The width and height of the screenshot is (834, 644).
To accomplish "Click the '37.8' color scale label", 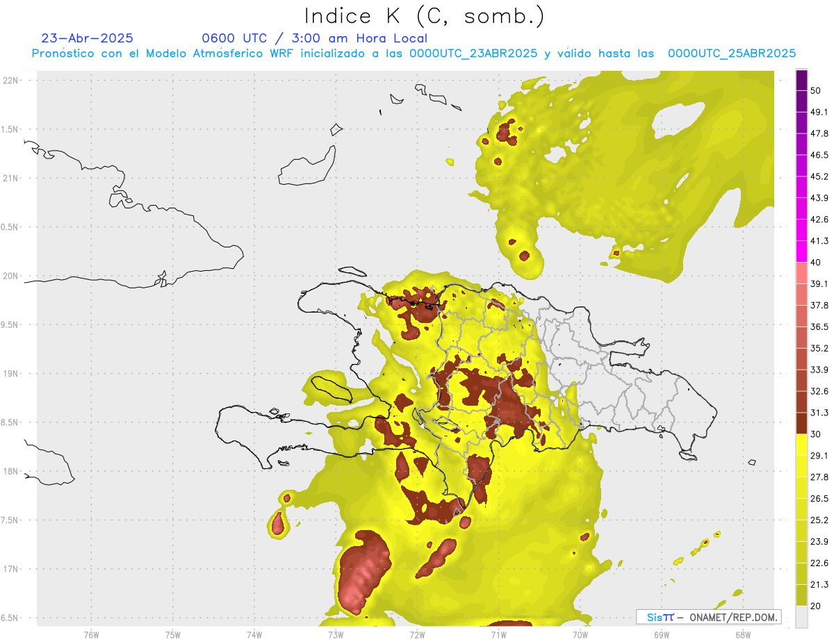I will (819, 305).
